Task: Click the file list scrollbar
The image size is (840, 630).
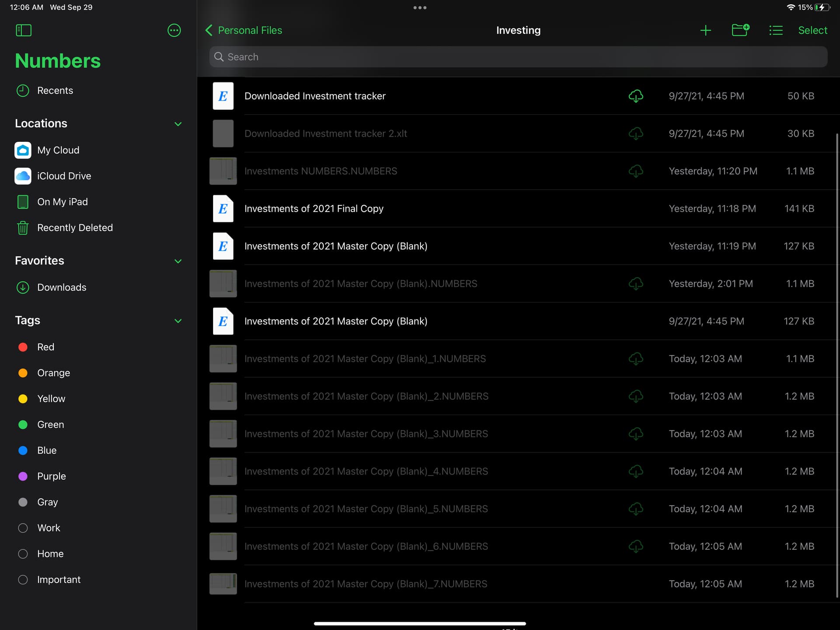Action: click(x=837, y=366)
